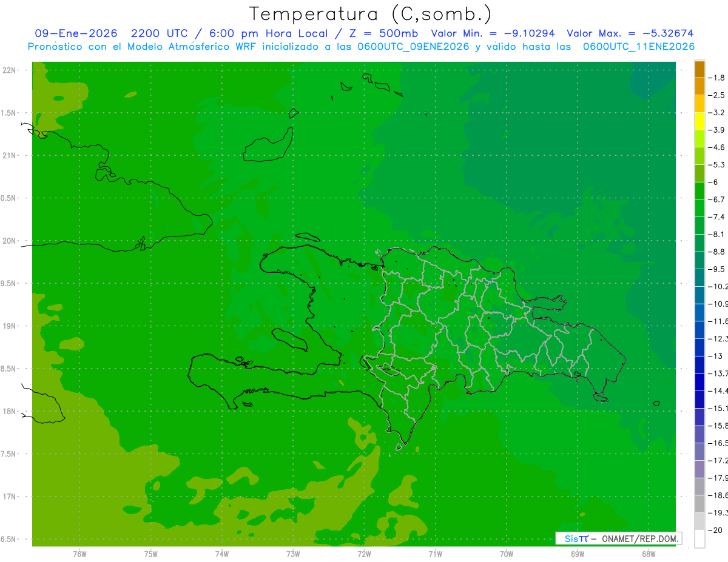
Task: Click the "17N" latitude label
Action: click(9, 497)
